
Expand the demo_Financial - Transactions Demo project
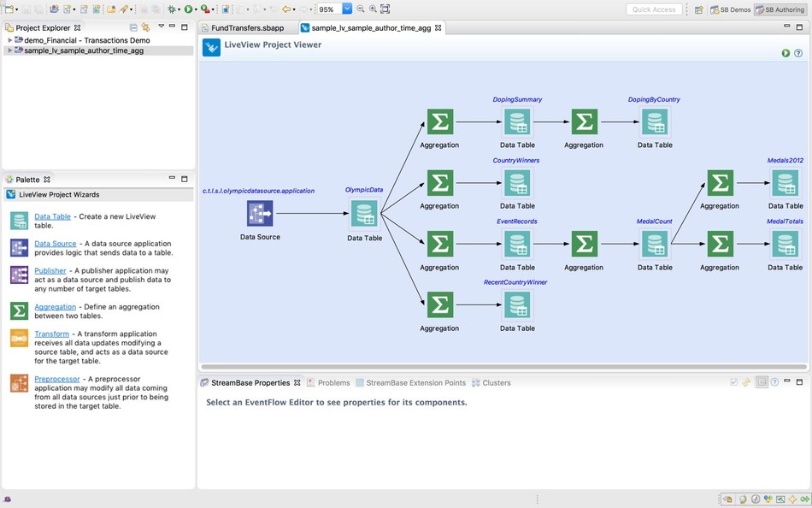pyautogui.click(x=10, y=39)
